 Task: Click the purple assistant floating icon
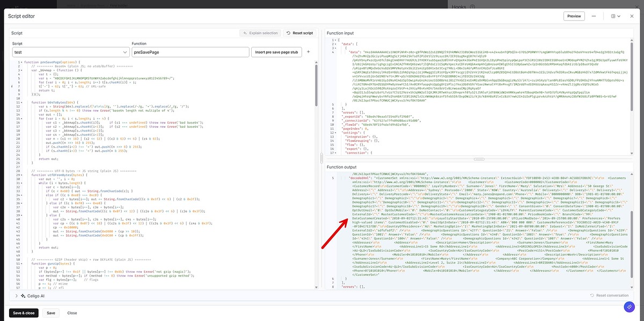[x=629, y=307]
